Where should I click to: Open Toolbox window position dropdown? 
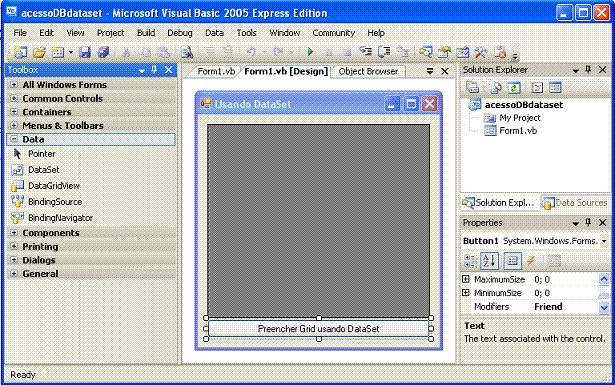pyautogui.click(x=142, y=71)
